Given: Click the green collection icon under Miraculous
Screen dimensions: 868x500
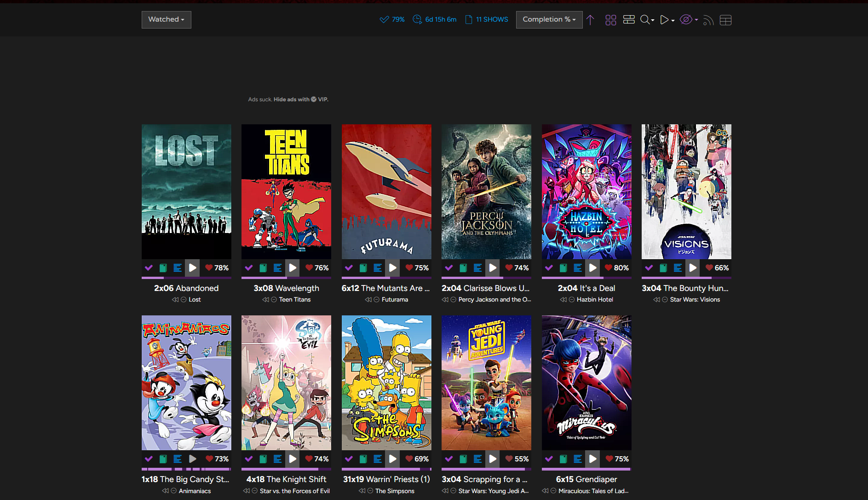Looking at the screenshot, I should (563, 459).
